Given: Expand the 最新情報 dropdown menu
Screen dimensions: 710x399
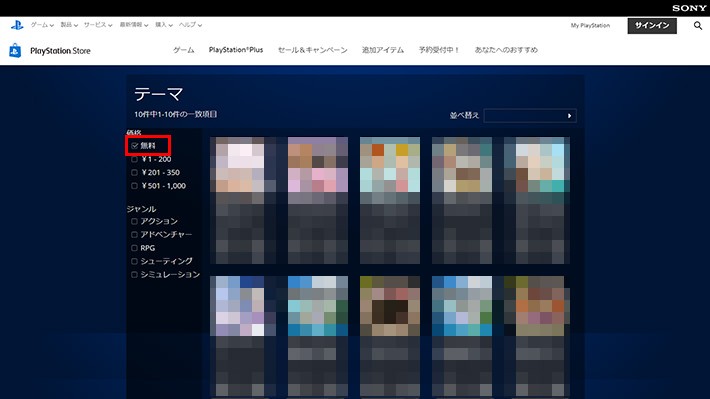Looking at the screenshot, I should pyautogui.click(x=134, y=25).
